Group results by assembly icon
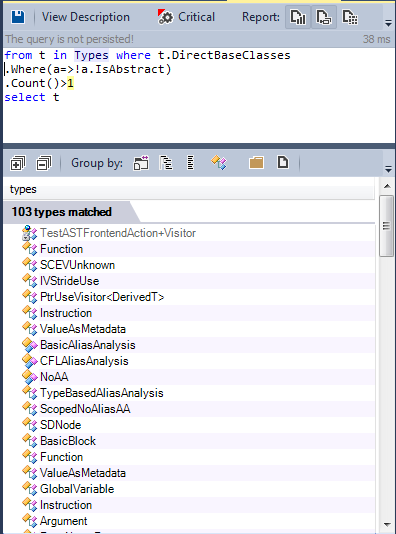The width and height of the screenshot is (396, 534). click(x=141, y=163)
